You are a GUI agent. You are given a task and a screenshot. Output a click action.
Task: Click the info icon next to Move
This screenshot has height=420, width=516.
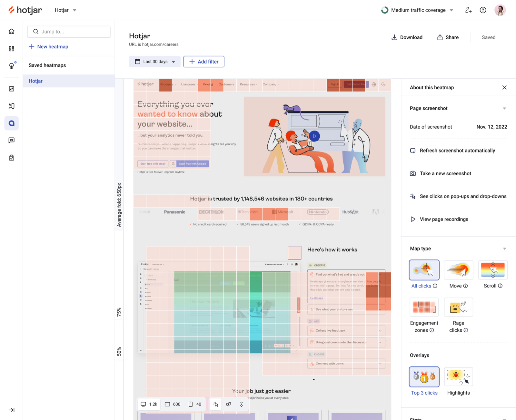click(x=465, y=286)
